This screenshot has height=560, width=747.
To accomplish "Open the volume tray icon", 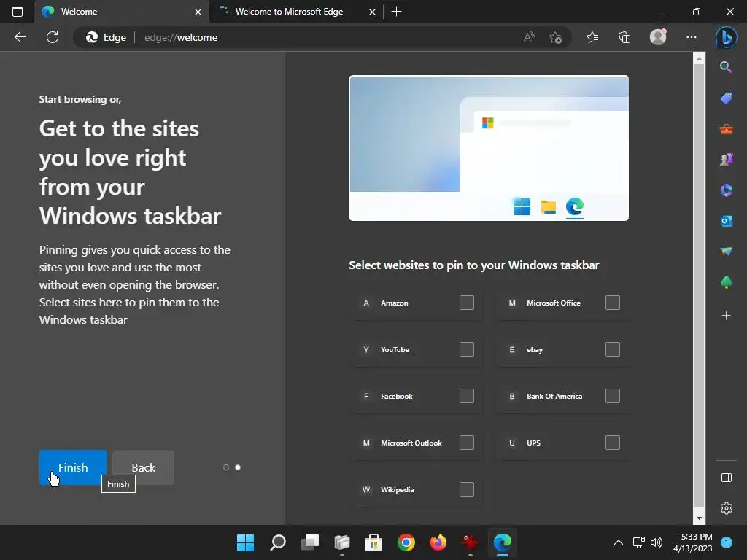I will pos(657,542).
